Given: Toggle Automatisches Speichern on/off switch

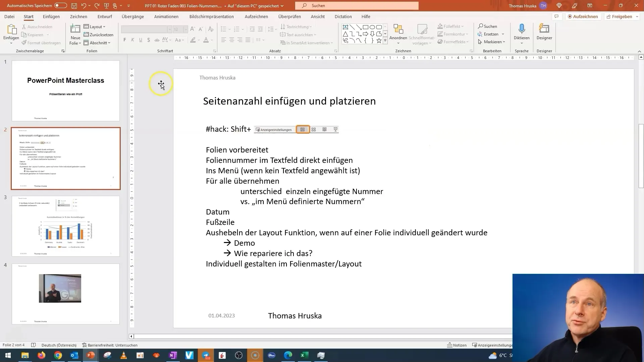Looking at the screenshot, I should (60, 5).
